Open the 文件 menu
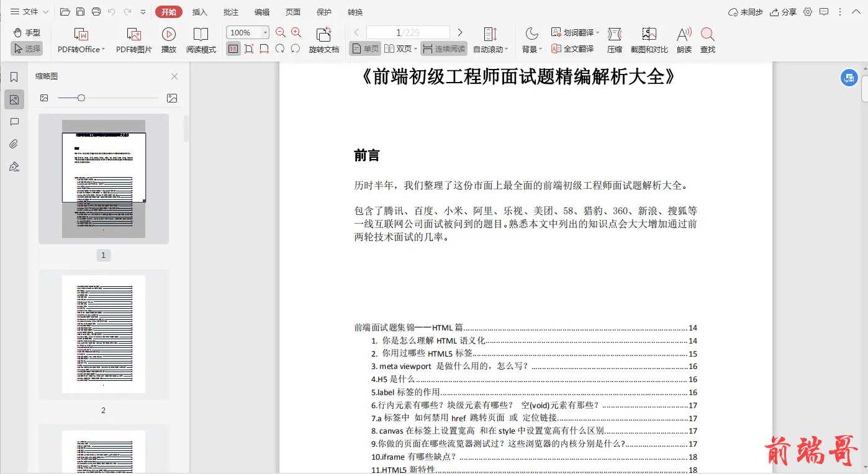 point(30,12)
